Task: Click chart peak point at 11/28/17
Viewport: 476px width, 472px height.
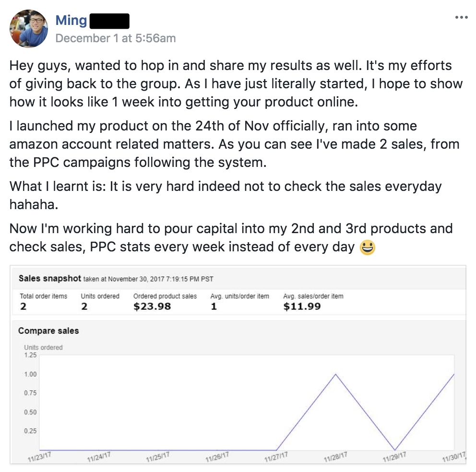Action: pos(335,374)
